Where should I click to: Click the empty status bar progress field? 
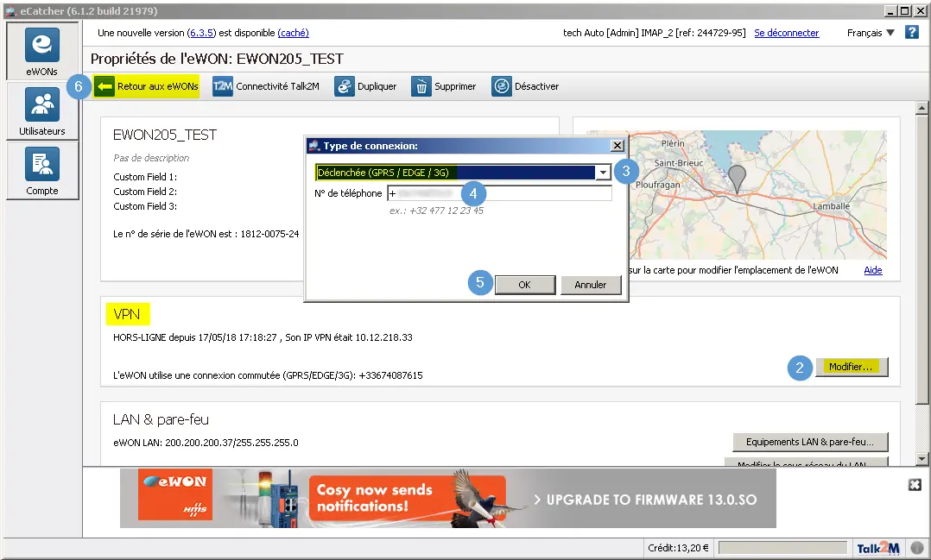point(782,548)
